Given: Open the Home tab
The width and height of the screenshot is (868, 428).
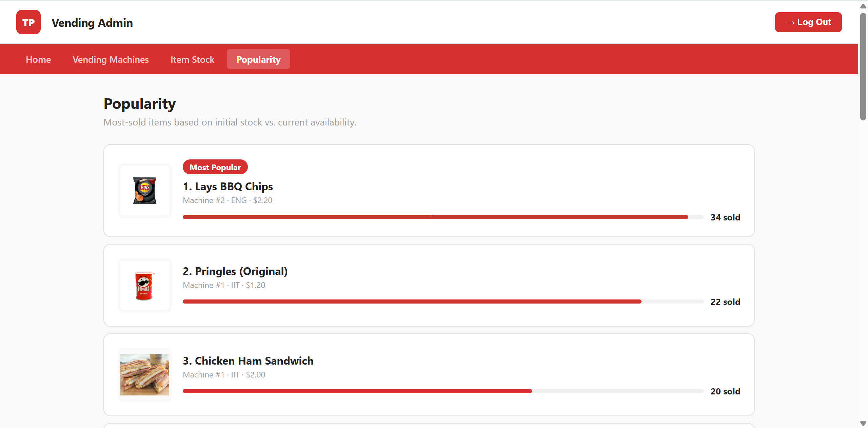Looking at the screenshot, I should pyautogui.click(x=38, y=59).
